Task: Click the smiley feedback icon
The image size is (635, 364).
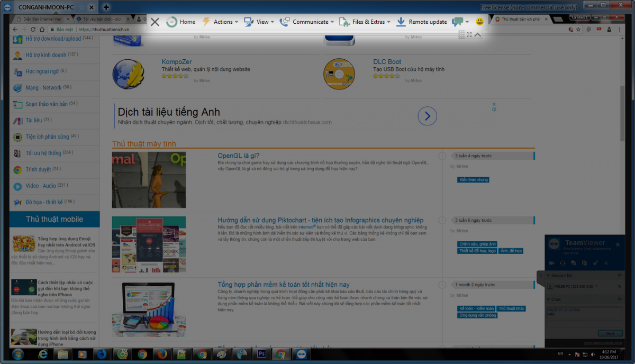Action: tap(479, 22)
